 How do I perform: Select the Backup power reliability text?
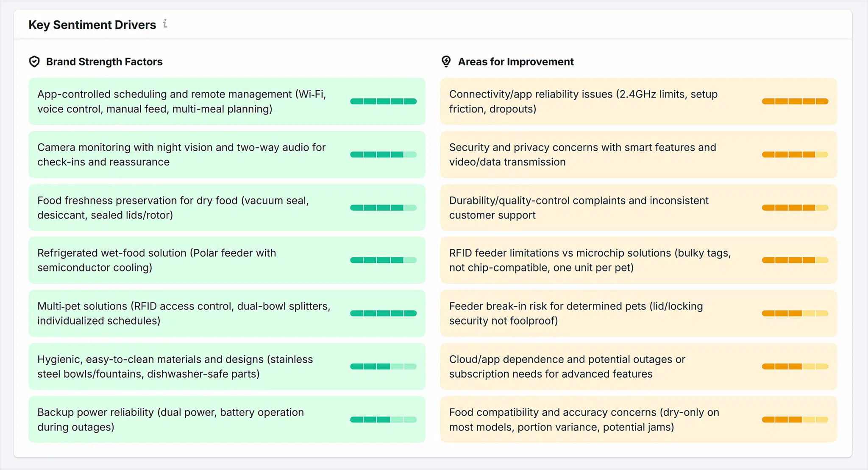tap(171, 420)
